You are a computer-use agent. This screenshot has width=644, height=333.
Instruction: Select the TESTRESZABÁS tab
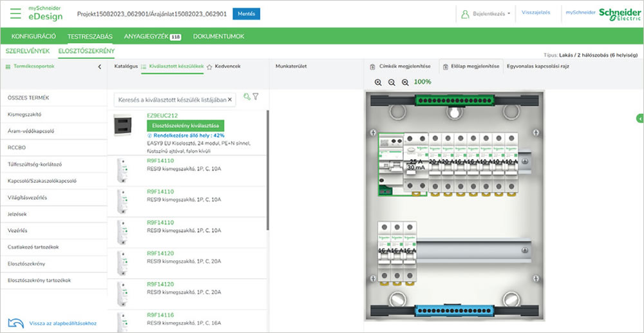tap(90, 37)
